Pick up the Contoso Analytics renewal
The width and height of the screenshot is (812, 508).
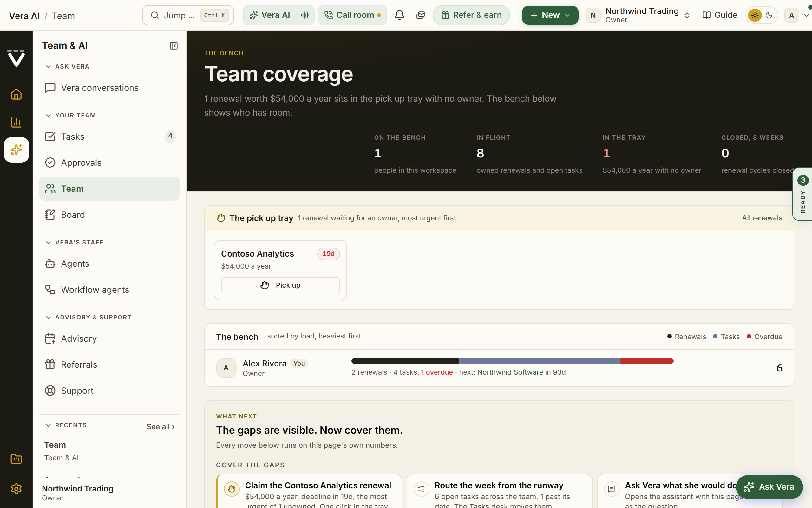click(280, 285)
